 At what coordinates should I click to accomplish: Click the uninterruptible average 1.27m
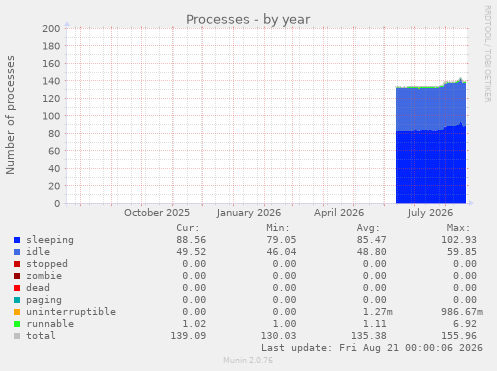pos(377,312)
